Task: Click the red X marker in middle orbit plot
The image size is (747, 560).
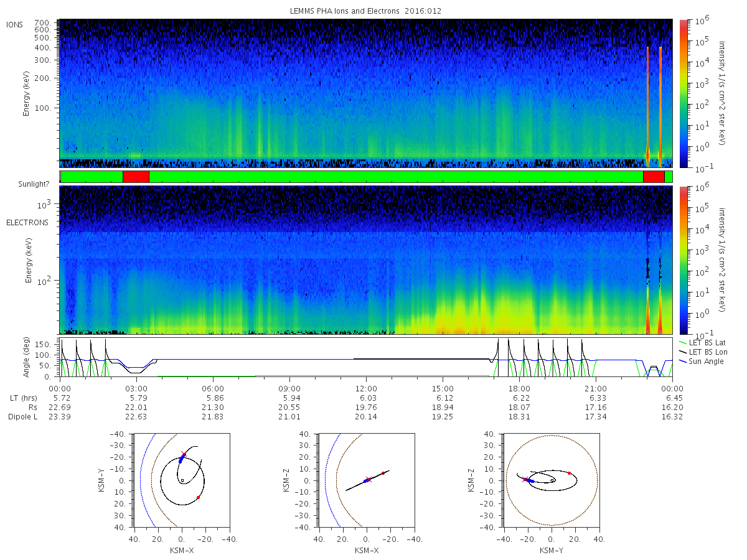Action: (x=369, y=479)
